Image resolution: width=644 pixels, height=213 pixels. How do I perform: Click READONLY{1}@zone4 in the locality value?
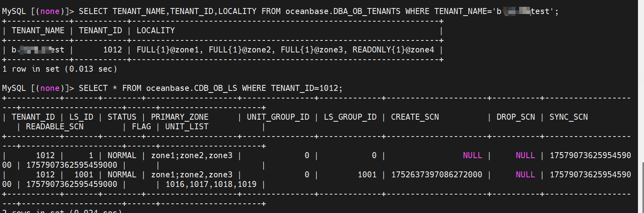pyautogui.click(x=393, y=50)
